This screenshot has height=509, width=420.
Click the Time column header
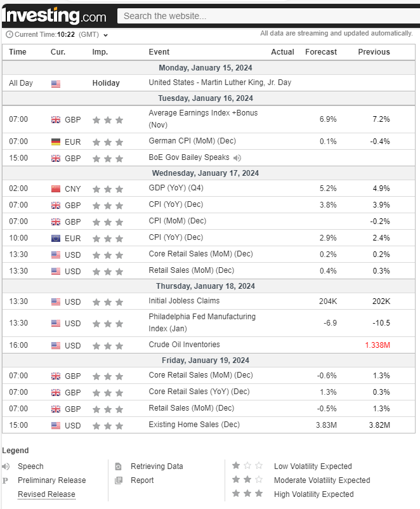point(18,52)
